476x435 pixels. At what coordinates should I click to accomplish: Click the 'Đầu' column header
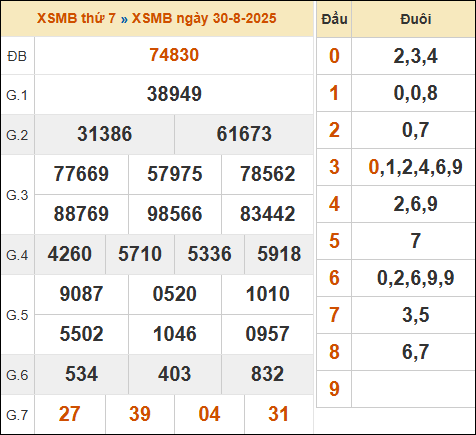[x=334, y=19]
